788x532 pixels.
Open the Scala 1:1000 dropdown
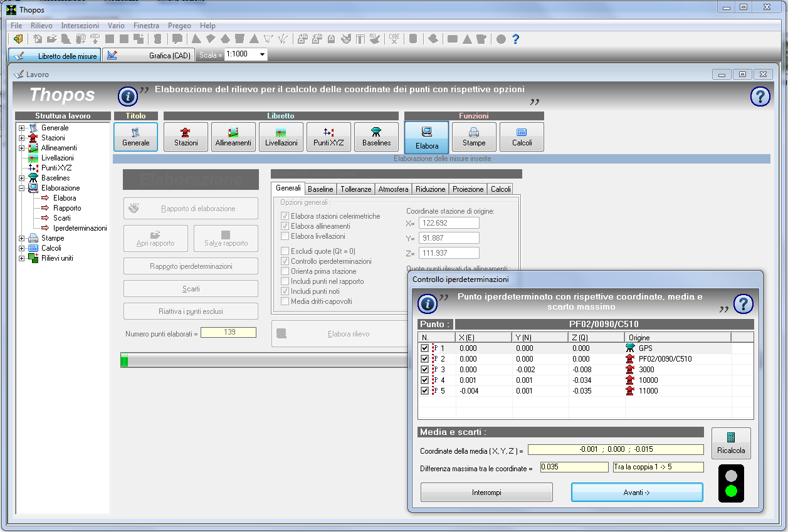262,55
